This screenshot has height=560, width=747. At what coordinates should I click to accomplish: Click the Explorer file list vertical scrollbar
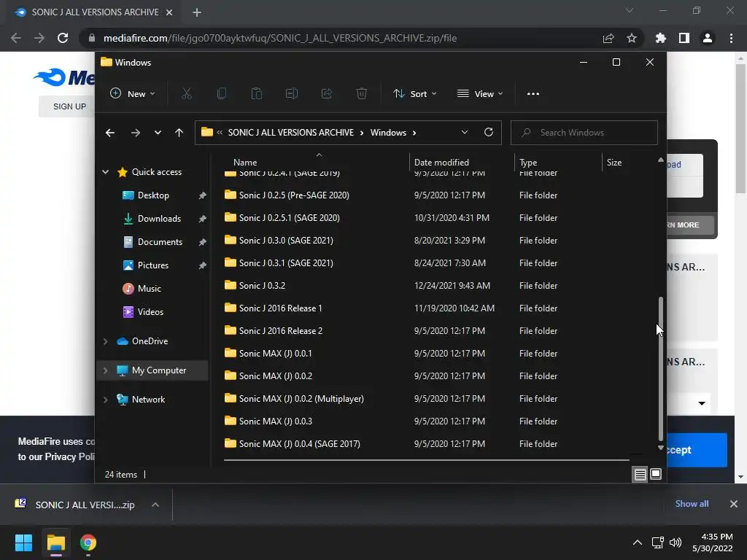pyautogui.click(x=660, y=368)
